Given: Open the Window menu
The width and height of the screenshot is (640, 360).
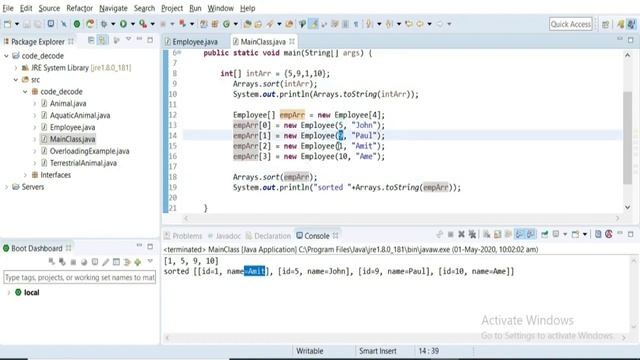Looking at the screenshot, I should (220, 8).
